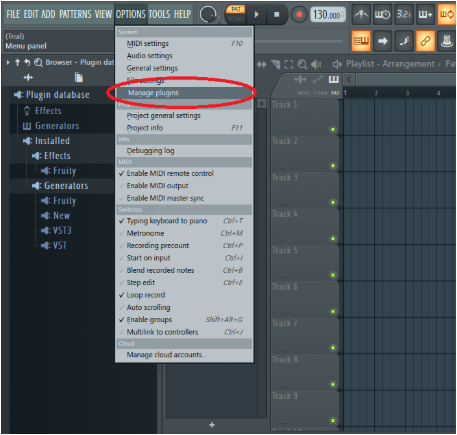Toggle Enable MIDI master sync
This screenshot has height=435, width=457.
[x=184, y=198]
